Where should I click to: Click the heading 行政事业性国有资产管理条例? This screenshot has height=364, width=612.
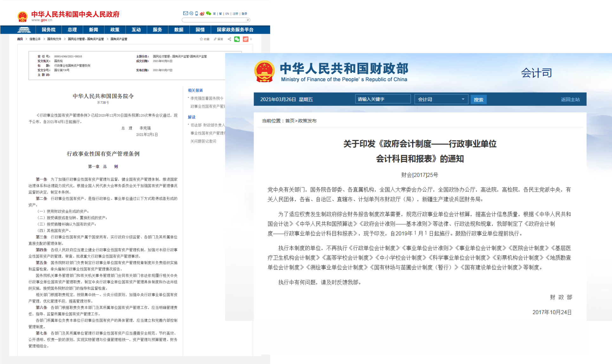tap(103, 154)
